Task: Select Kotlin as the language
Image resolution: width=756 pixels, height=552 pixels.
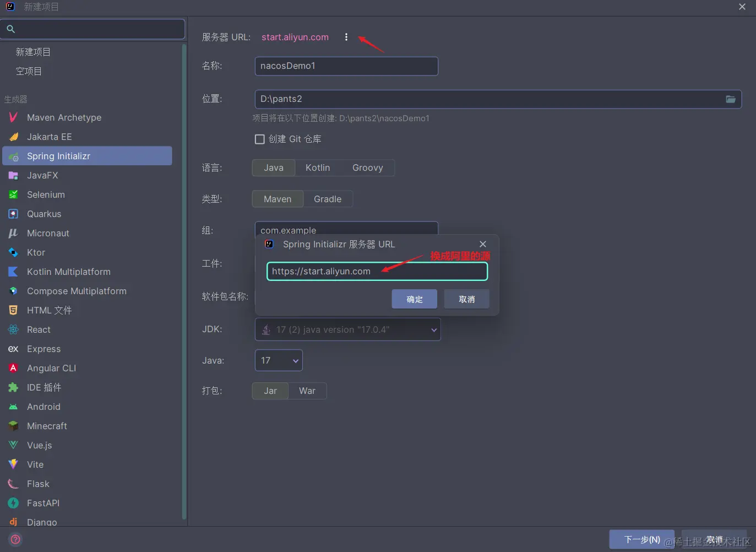Action: click(318, 167)
